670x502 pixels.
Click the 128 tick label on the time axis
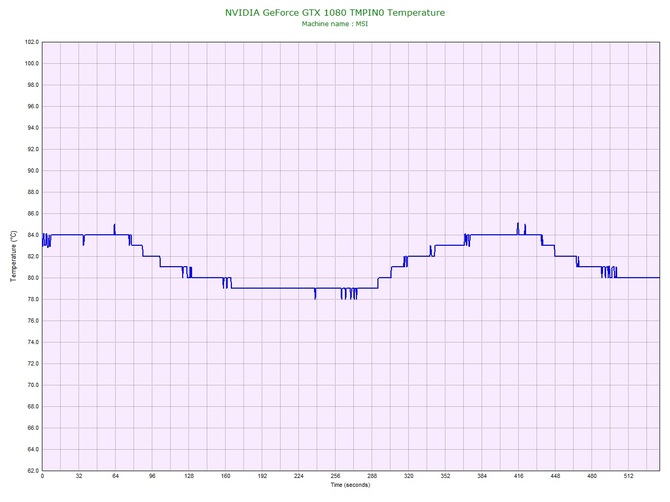189,476
